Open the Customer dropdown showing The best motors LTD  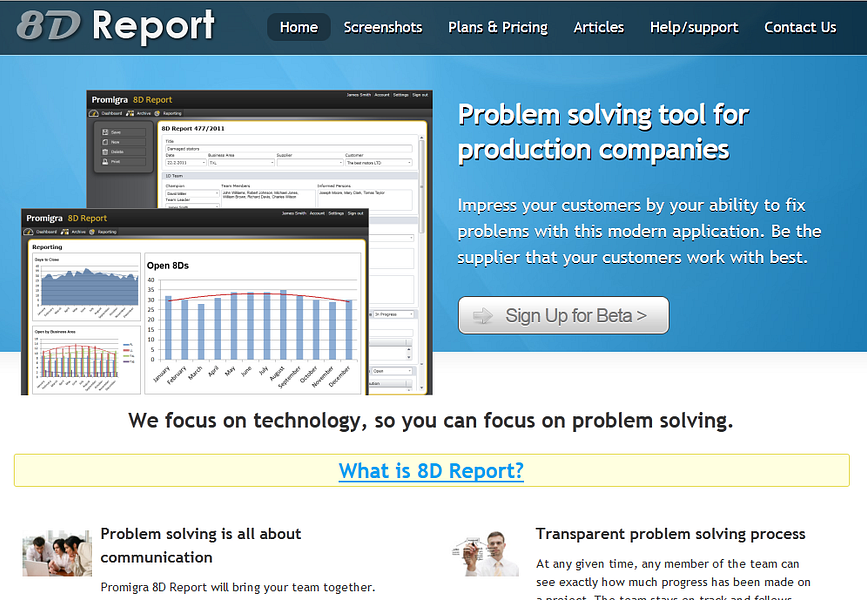click(378, 162)
